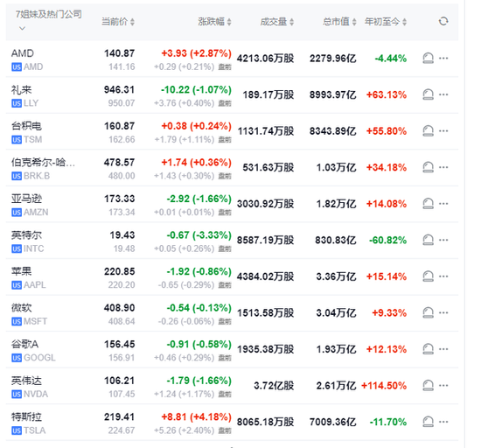This screenshot has height=448, width=481.
Task: Click 英特尔's year-to-date -60.82%
Action: (387, 240)
